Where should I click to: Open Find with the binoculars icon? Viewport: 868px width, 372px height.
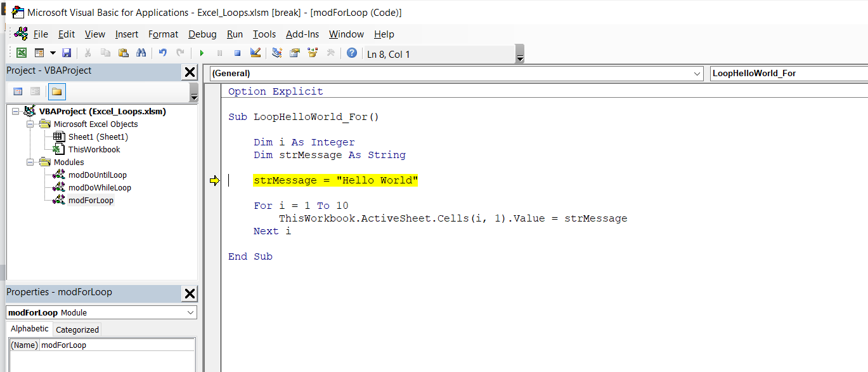point(141,53)
